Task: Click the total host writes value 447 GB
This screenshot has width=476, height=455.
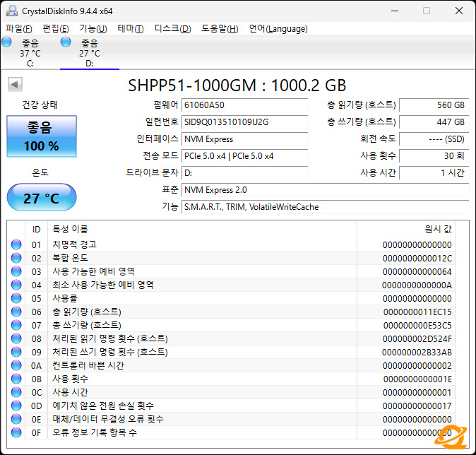Action: 434,122
